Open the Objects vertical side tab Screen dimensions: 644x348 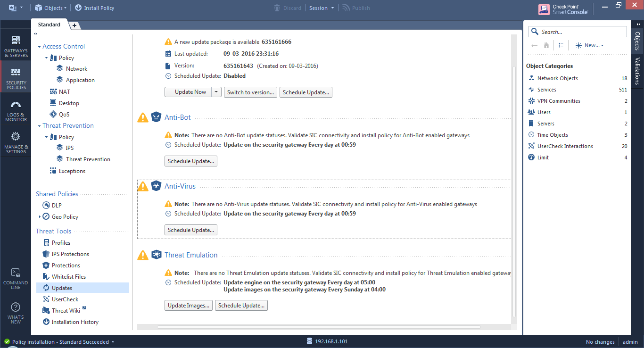637,41
